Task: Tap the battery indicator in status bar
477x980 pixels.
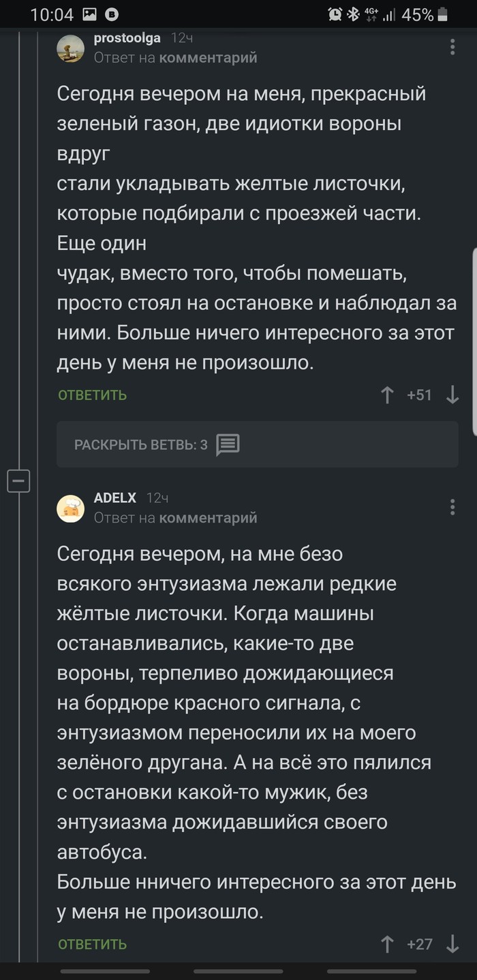Action: [443, 14]
